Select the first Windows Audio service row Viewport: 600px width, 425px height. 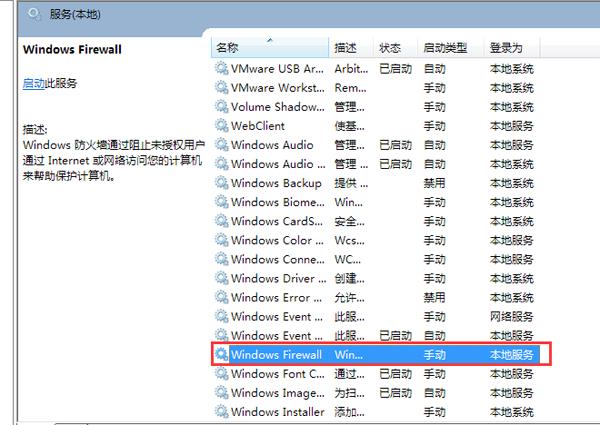click(x=271, y=145)
